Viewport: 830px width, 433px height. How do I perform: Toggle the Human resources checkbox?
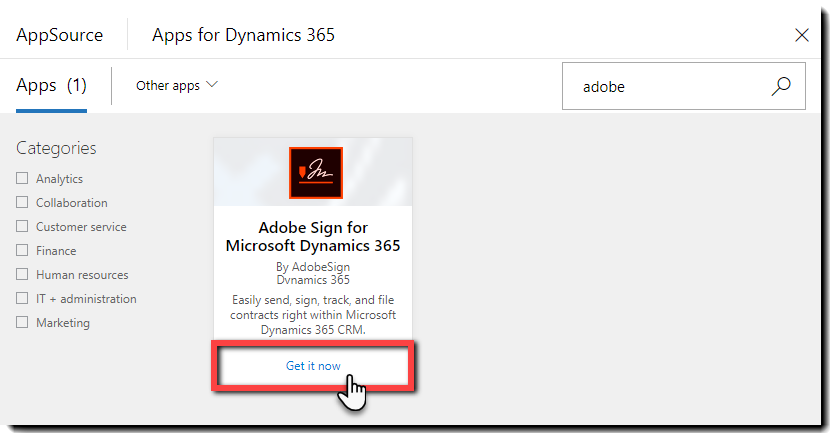[22, 274]
